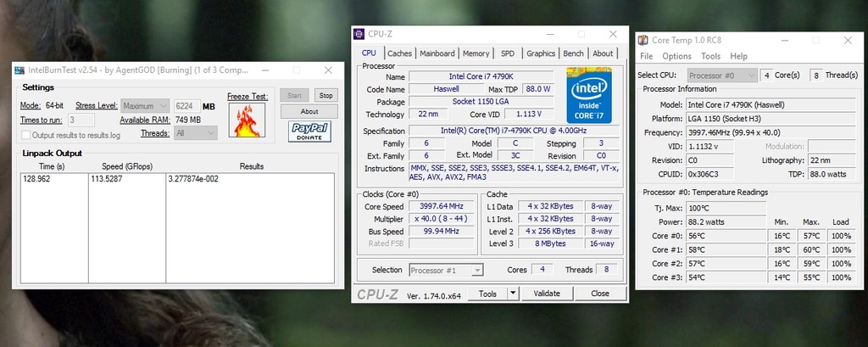Click the Multiplier x 40.0 value
Screen dimensions: 868x347
tap(441, 218)
